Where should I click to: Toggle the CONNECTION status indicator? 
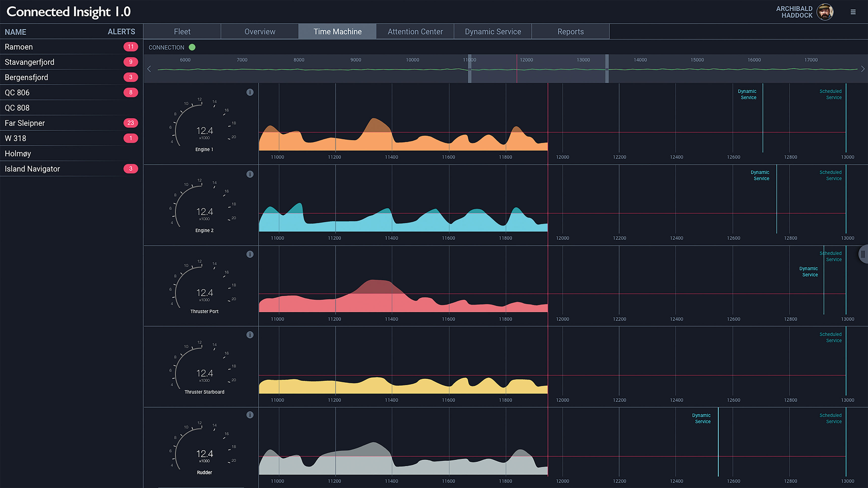(x=192, y=48)
